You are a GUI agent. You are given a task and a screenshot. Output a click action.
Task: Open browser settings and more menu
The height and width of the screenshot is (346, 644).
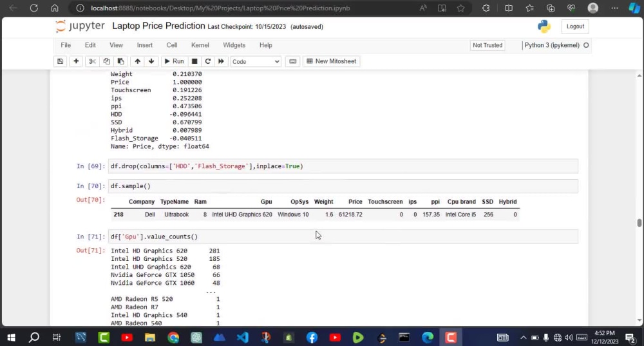coord(614,8)
